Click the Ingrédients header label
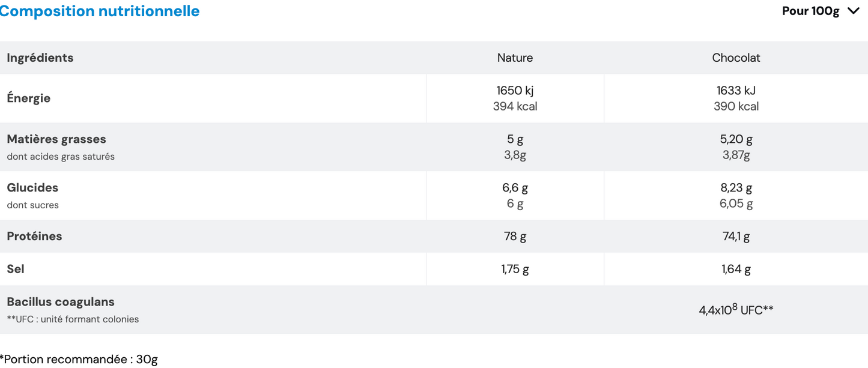 click(x=40, y=58)
